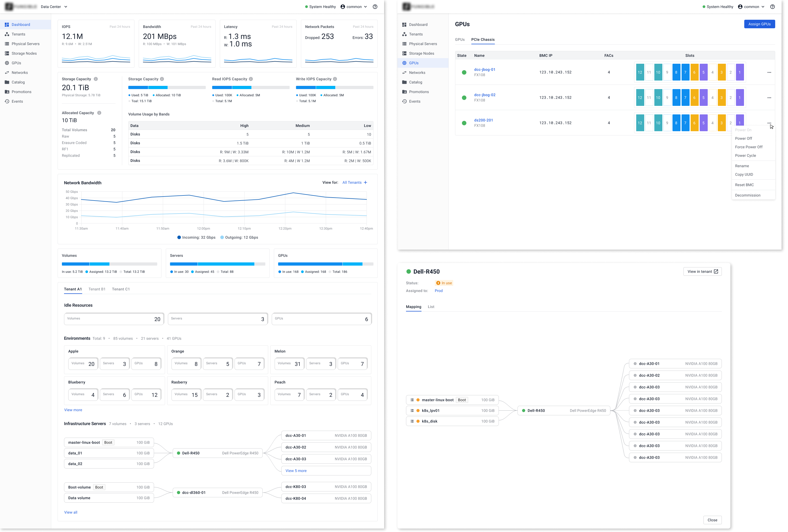788x532 pixels.
Task: Switch to the Tenant C1 tab
Action: pos(121,289)
